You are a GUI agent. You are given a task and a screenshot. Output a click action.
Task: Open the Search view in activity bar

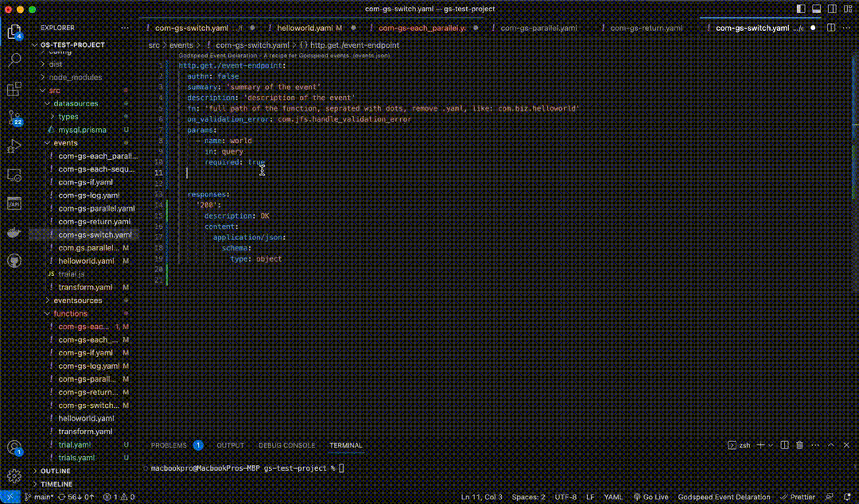14,60
